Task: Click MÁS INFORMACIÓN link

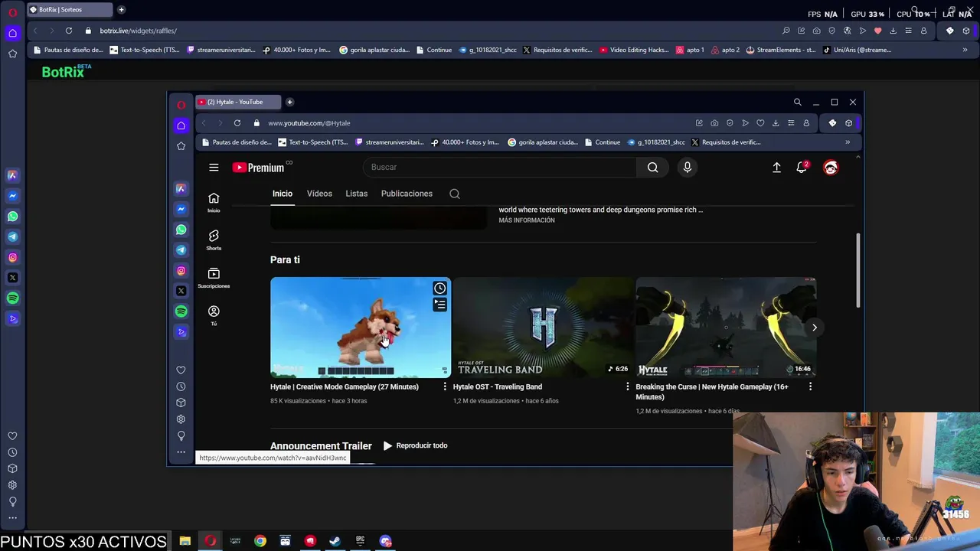Action: [527, 220]
